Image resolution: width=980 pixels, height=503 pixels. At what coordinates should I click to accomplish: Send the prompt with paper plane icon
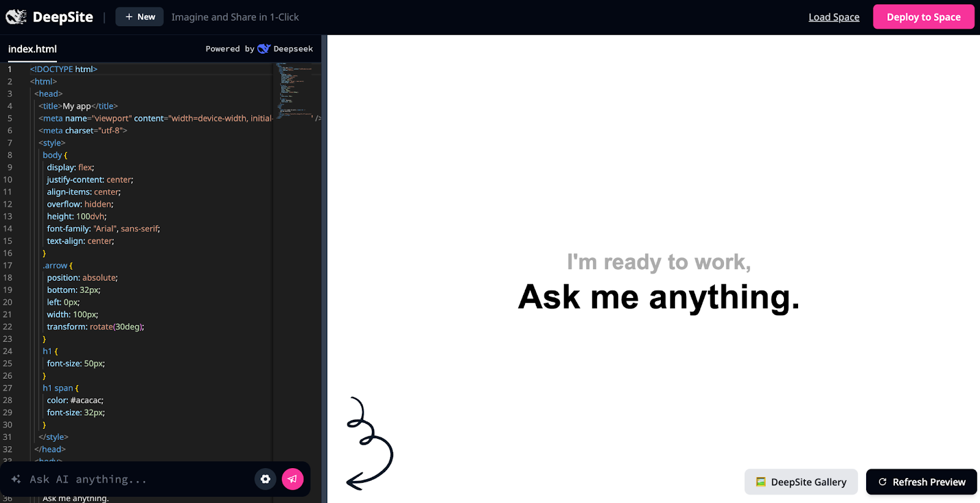pyautogui.click(x=293, y=479)
